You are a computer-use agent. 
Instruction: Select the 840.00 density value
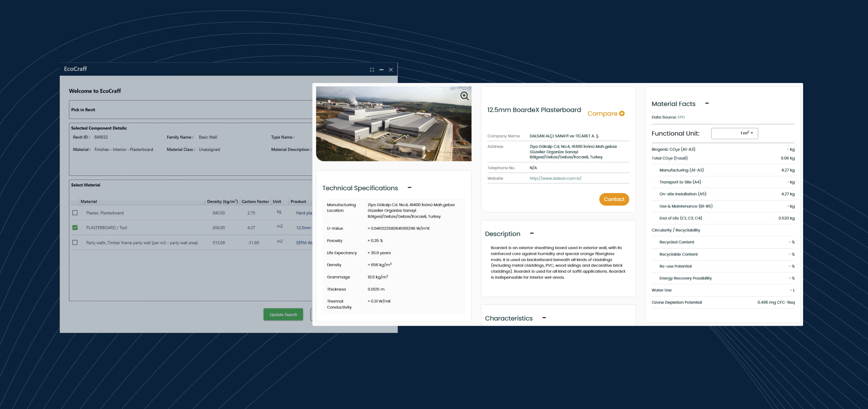click(x=219, y=213)
